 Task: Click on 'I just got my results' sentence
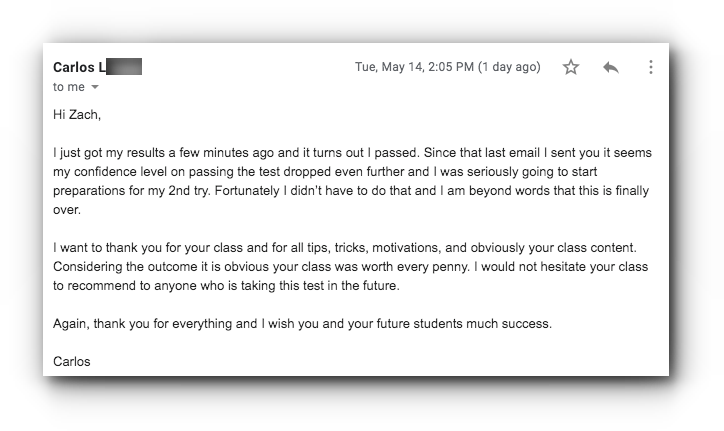[109, 152]
